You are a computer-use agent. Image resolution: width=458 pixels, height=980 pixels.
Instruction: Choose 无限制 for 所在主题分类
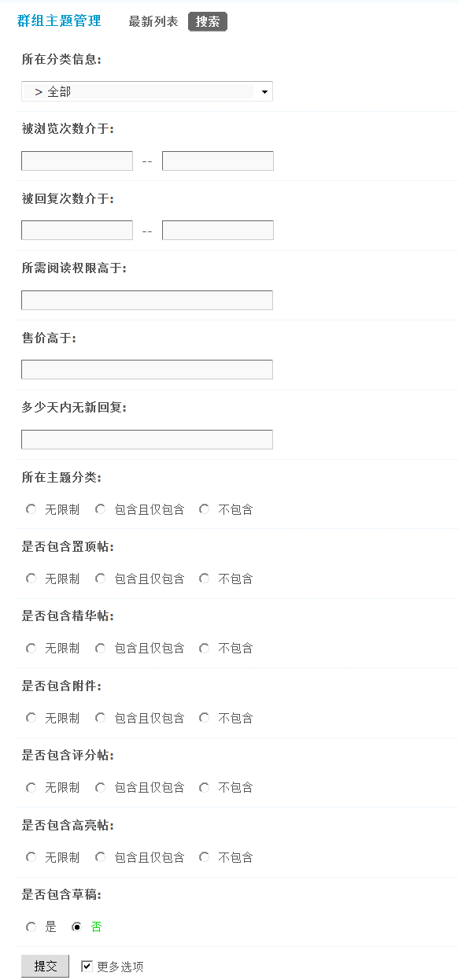(x=31, y=509)
